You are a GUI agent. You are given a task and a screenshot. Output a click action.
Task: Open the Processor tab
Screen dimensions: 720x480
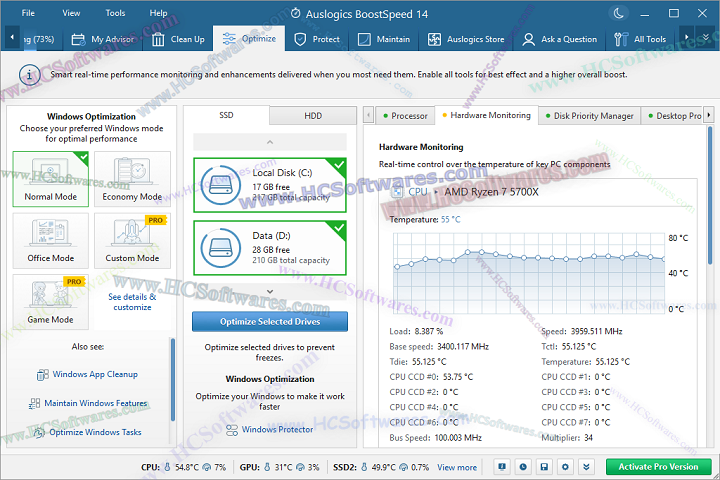pyautogui.click(x=405, y=116)
